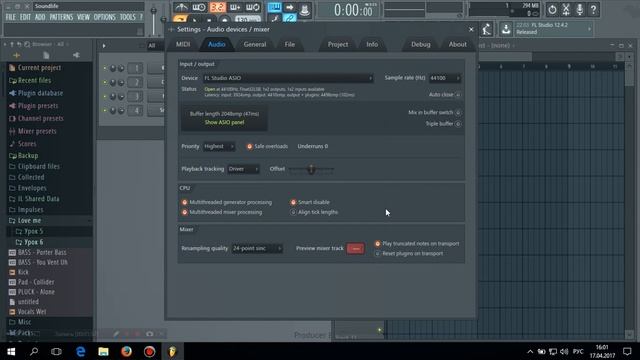Viewport: 640px width, 360px height.
Task: Select the PLUCK - Alone file
Action: (36, 292)
